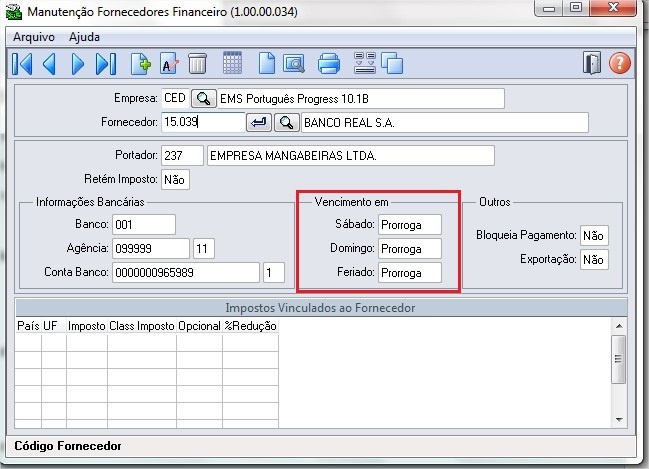Click the Código Fornecedor status bar text
Image resolution: width=649 pixels, height=469 pixels.
pos(68,446)
